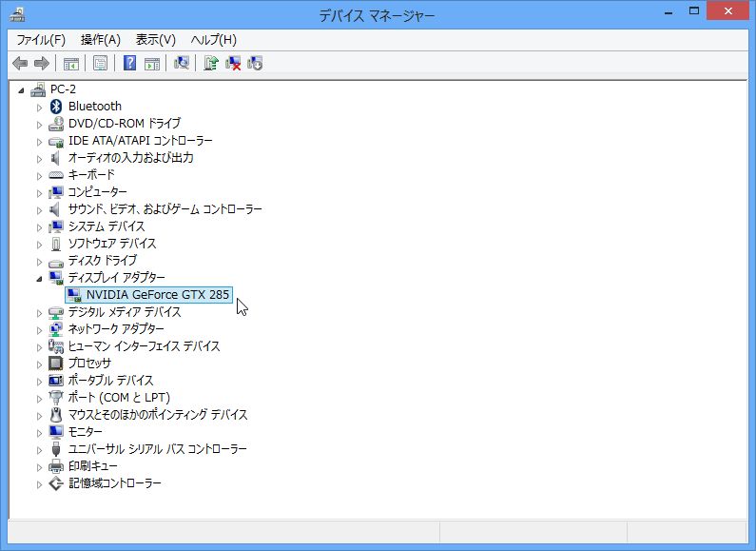Image resolution: width=756 pixels, height=551 pixels.
Task: Expand the オーディオの入力および出力 arrow
Action: coord(39,159)
